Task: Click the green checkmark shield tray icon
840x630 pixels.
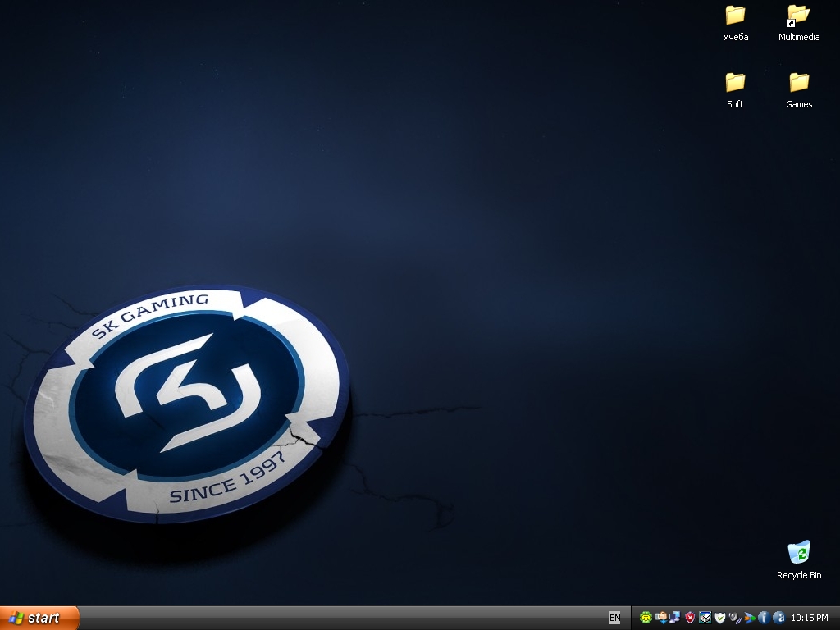Action: click(720, 617)
